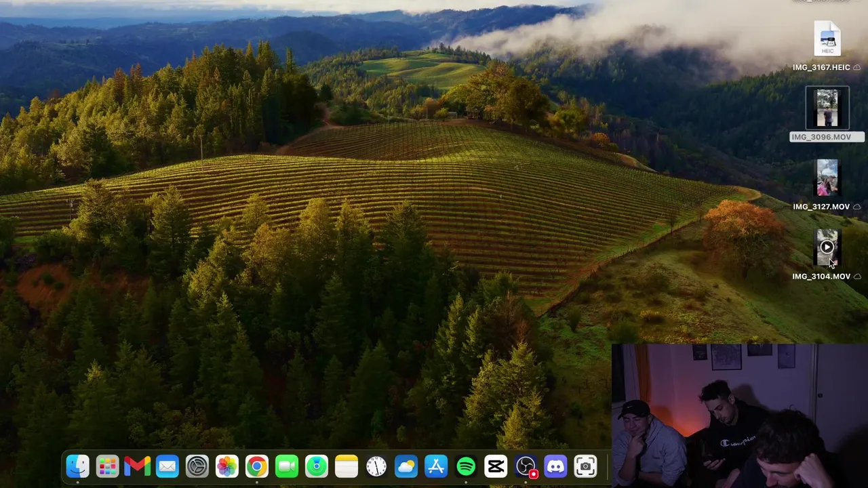This screenshot has height=488, width=868.
Task: Open the App Store
Action: pos(435,466)
